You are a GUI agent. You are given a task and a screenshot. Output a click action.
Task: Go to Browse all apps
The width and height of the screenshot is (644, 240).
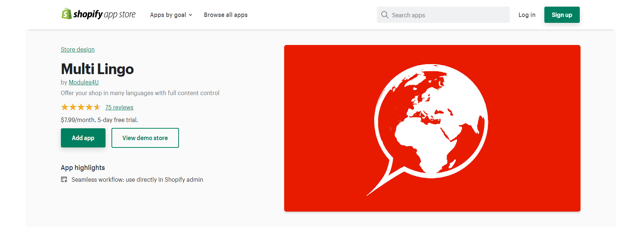pyautogui.click(x=225, y=15)
